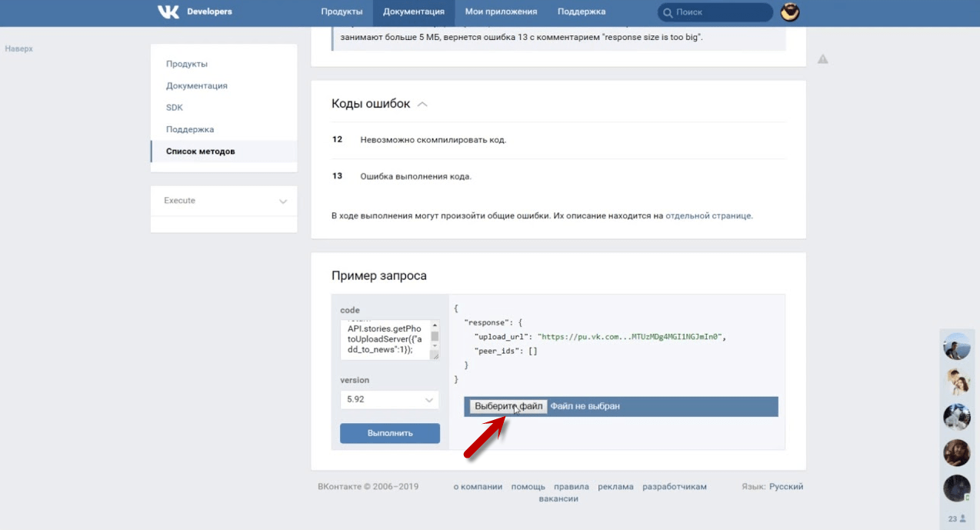Open the fourth friend avatar chat

956,452
